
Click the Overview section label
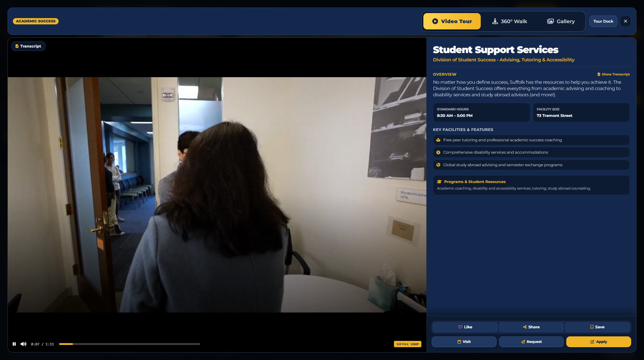click(x=445, y=74)
